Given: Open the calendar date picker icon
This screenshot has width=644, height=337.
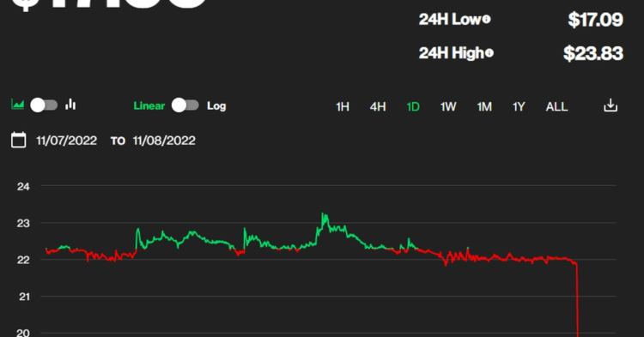Looking at the screenshot, I should pyautogui.click(x=19, y=140).
